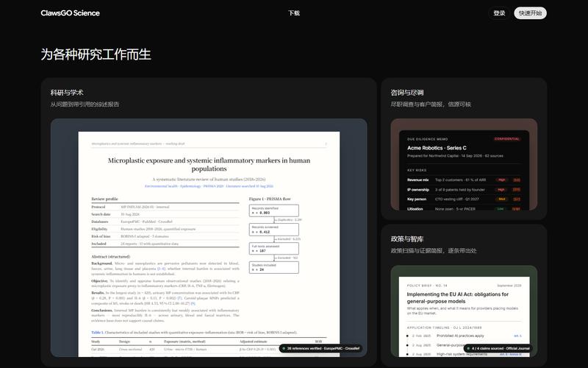The height and width of the screenshot is (368, 588).
Task: Click the DUE DILIGENCE MEMO label
Action: pos(428,139)
